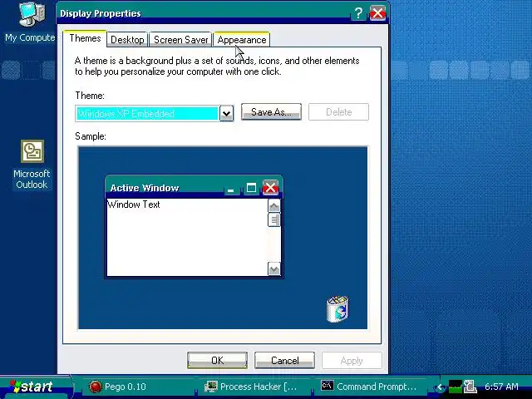Image resolution: width=532 pixels, height=399 pixels.
Task: Dismiss dialog with Cancel button
Action: pyautogui.click(x=284, y=360)
